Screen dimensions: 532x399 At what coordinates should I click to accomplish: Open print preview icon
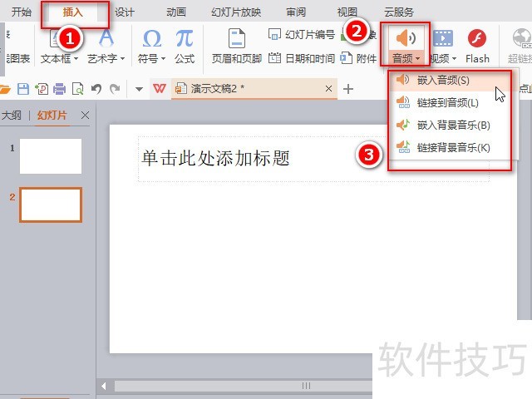coord(77,89)
